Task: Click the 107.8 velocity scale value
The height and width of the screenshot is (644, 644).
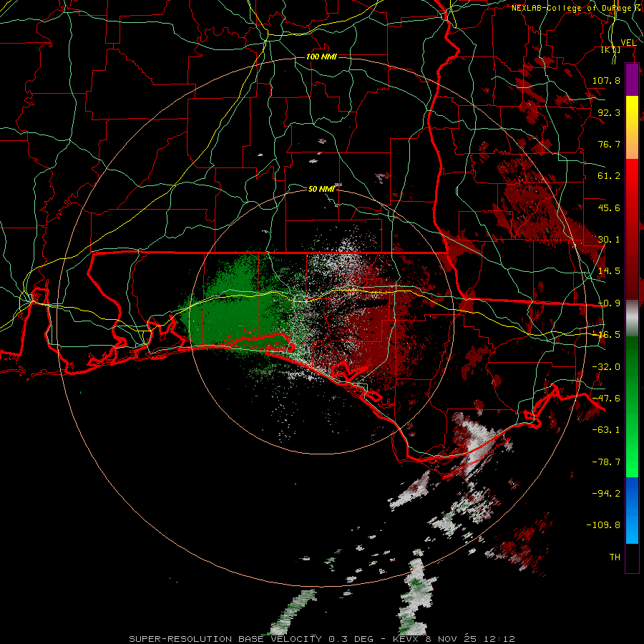Action: pos(606,80)
